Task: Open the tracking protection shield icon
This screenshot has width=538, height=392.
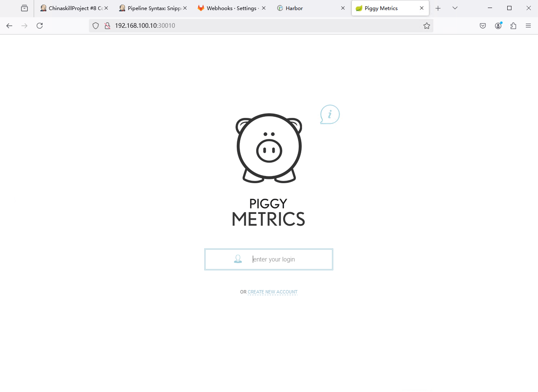Action: (x=96, y=26)
